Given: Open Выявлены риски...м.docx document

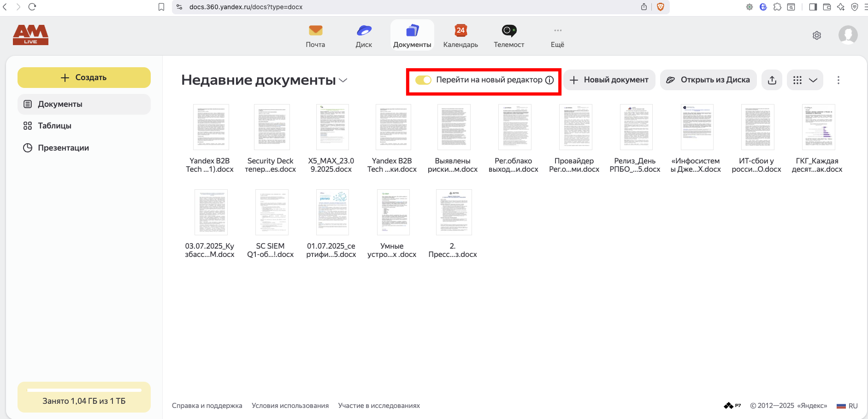Looking at the screenshot, I should [x=453, y=139].
